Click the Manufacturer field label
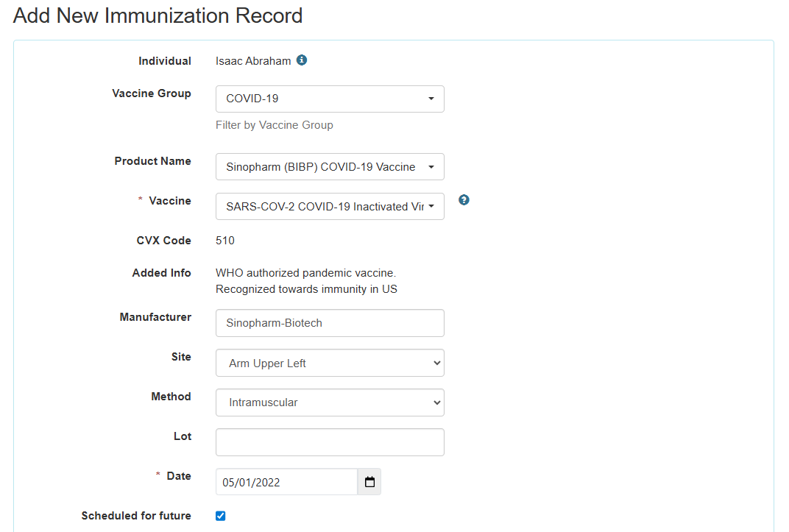Viewport: 789px width, 532px height. click(x=155, y=317)
